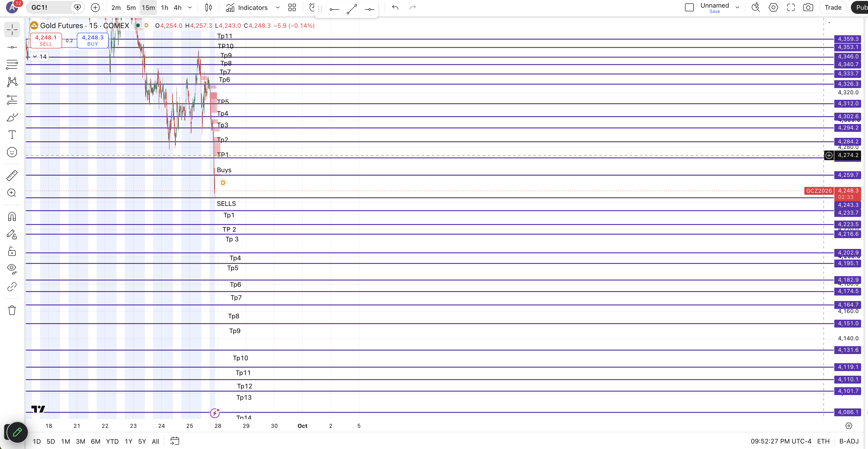The image size is (868, 449).
Task: Toggle stay in drawing mode
Action: coord(12,234)
